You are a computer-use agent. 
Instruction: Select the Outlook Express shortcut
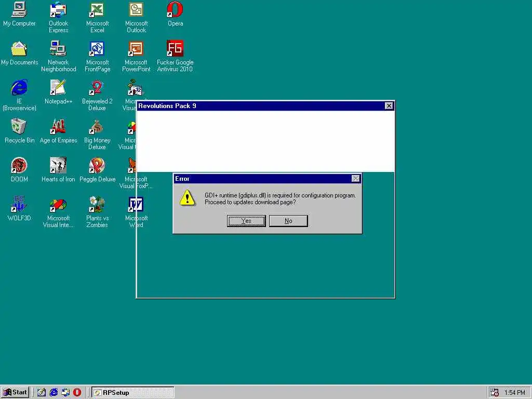tap(58, 17)
